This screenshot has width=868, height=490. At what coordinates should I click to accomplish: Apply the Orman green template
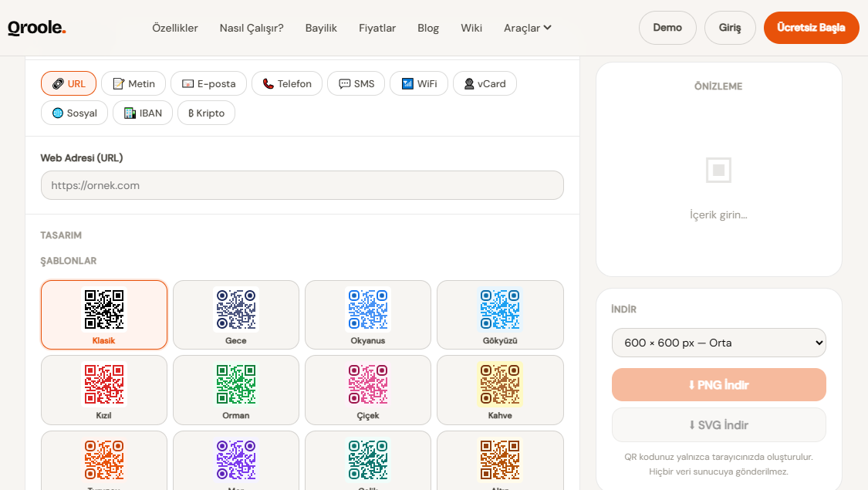coord(236,390)
